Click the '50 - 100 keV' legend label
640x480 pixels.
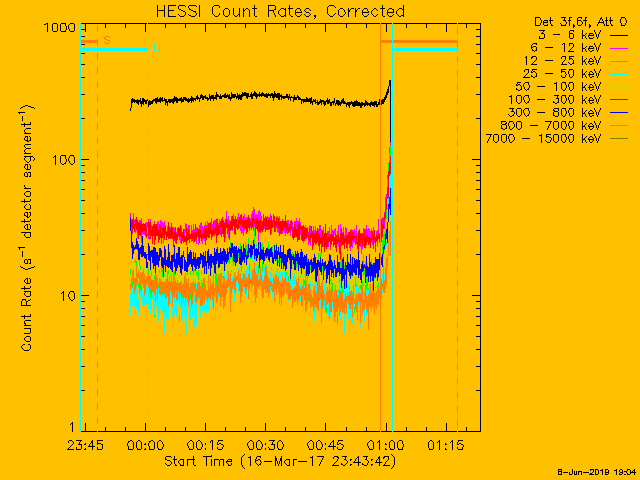pyautogui.click(x=558, y=87)
